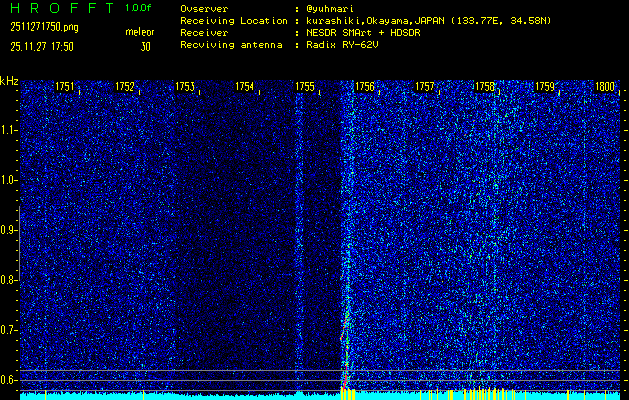The height and width of the screenshot is (400, 629).
Task: Click the 1758 time marker
Action: [485, 87]
